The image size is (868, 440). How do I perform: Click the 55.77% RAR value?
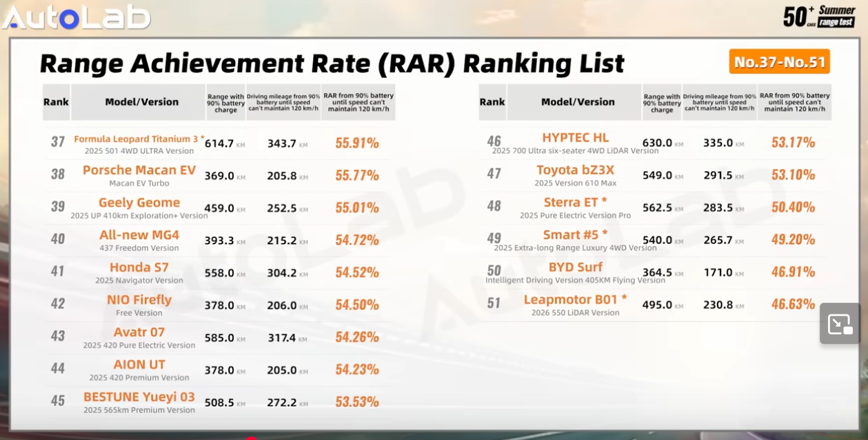point(357,175)
